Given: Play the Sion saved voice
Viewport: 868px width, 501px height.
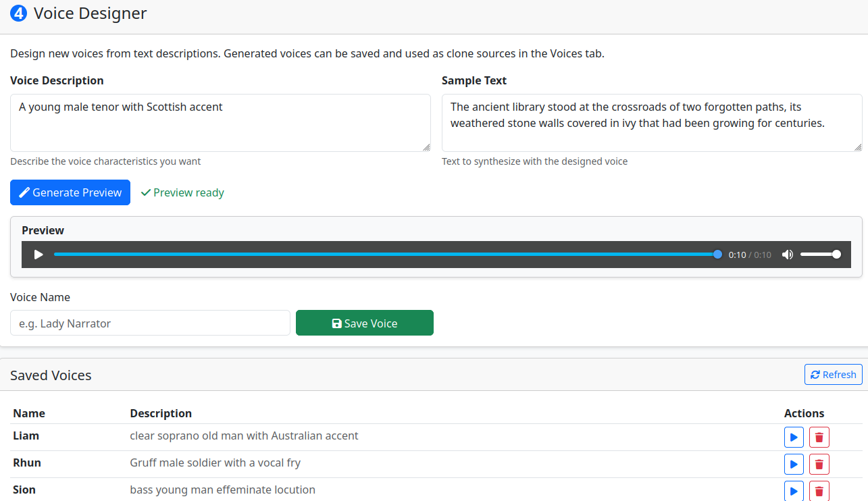Looking at the screenshot, I should (794, 491).
